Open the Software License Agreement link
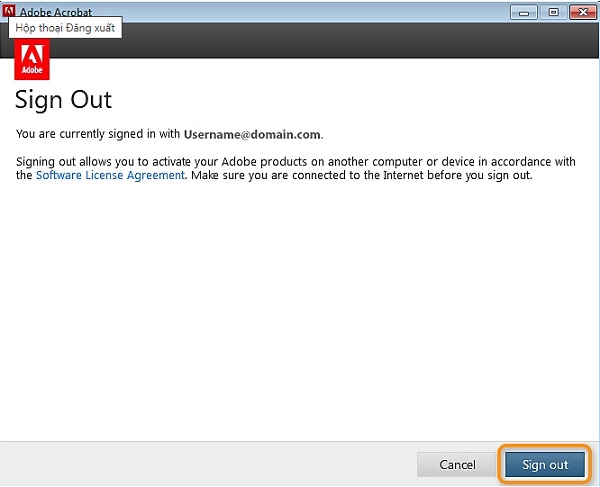Image resolution: width=600 pixels, height=487 pixels. coord(111,175)
